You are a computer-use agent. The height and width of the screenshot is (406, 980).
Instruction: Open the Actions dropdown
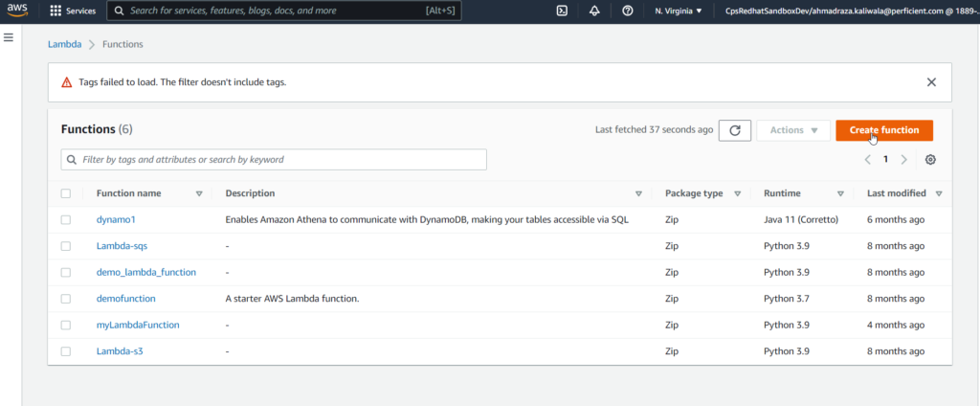793,130
